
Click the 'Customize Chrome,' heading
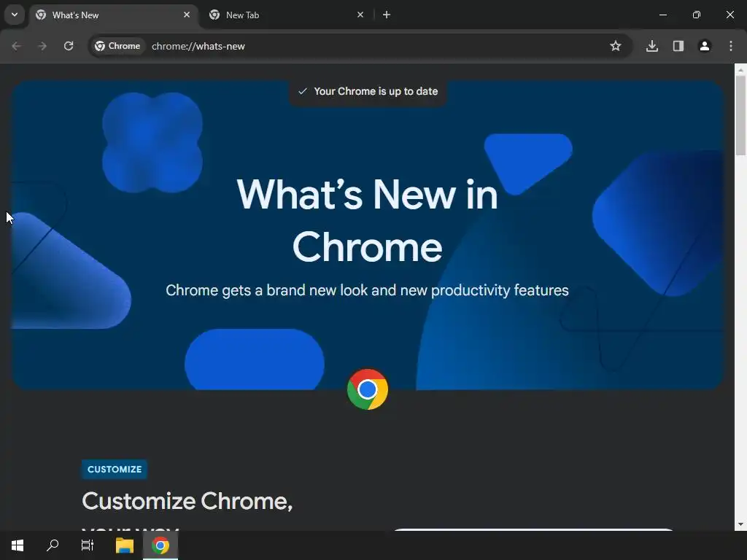[x=187, y=501]
